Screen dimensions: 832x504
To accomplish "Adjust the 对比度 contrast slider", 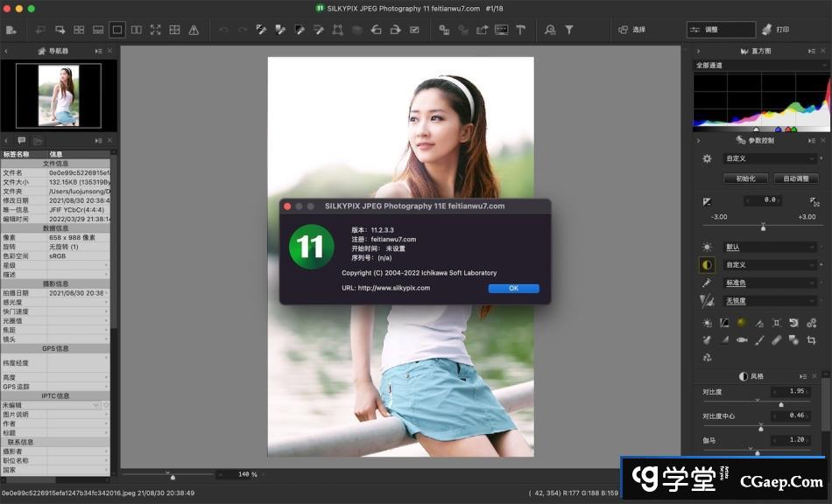I will (x=781, y=404).
